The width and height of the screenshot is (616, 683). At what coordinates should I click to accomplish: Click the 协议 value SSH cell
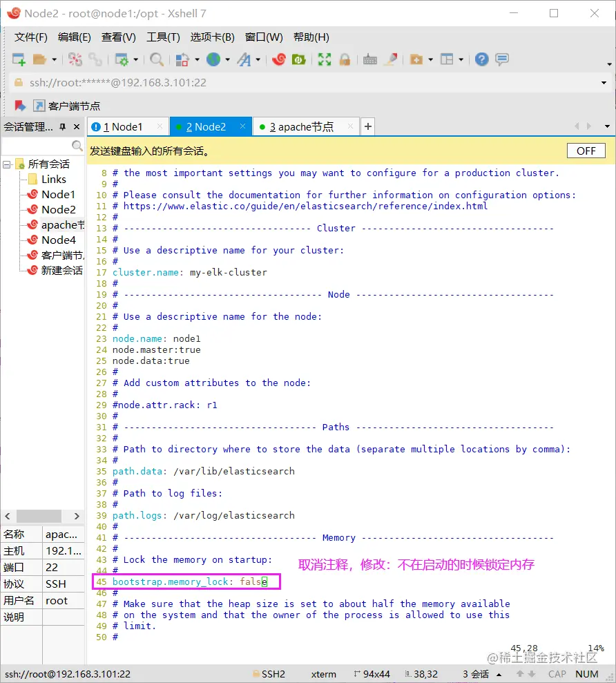point(64,584)
